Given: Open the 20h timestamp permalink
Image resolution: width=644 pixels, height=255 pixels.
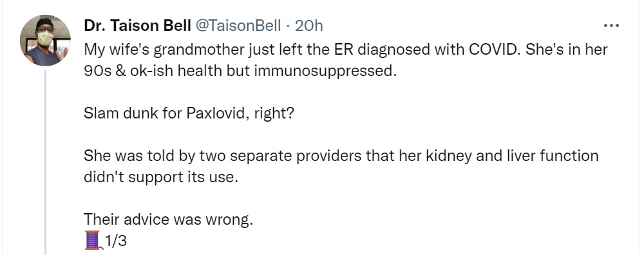Looking at the screenshot, I should click(x=309, y=26).
